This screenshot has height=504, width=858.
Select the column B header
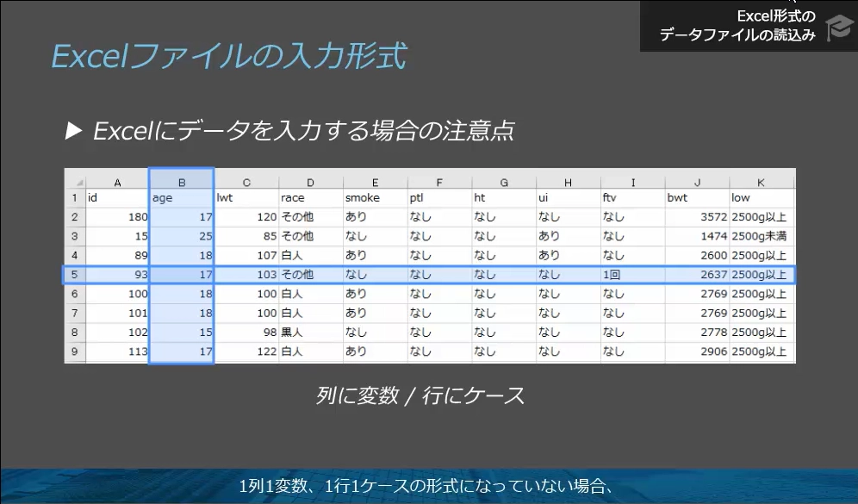click(181, 182)
